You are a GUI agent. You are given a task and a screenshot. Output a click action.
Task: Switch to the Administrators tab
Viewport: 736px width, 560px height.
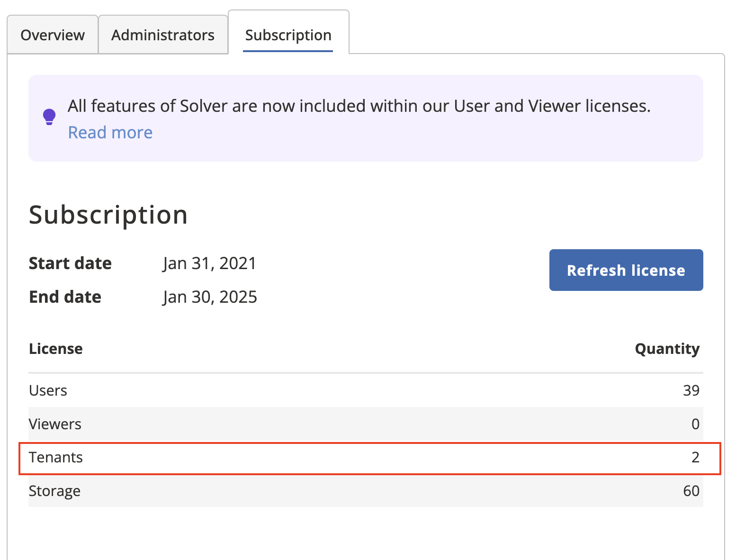(x=162, y=35)
